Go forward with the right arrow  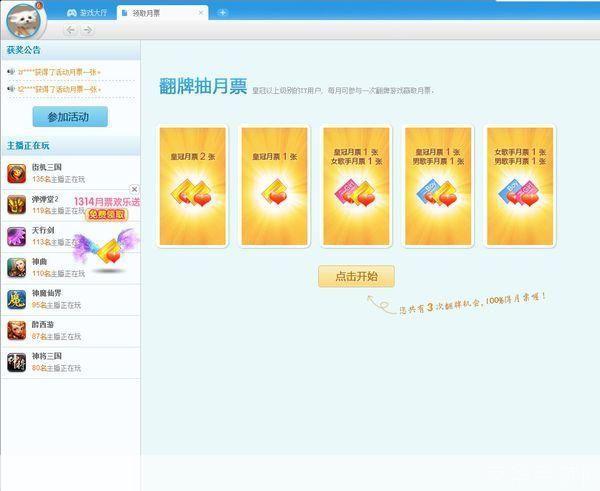(x=88, y=30)
